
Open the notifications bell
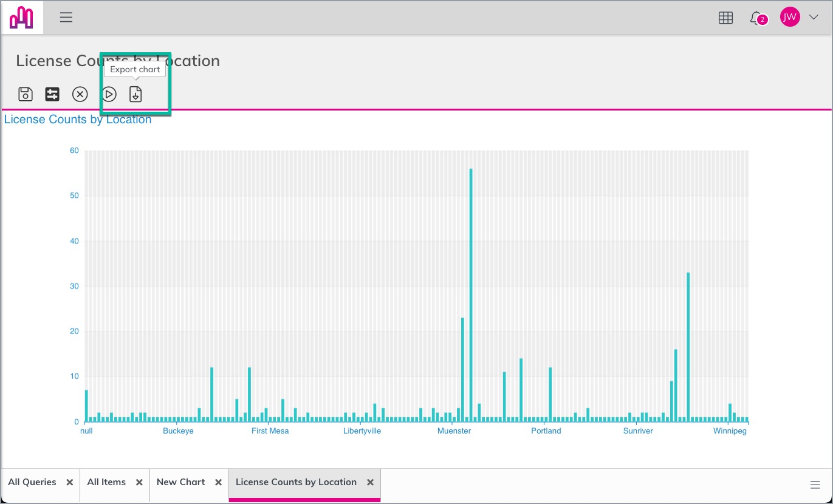pos(757,18)
